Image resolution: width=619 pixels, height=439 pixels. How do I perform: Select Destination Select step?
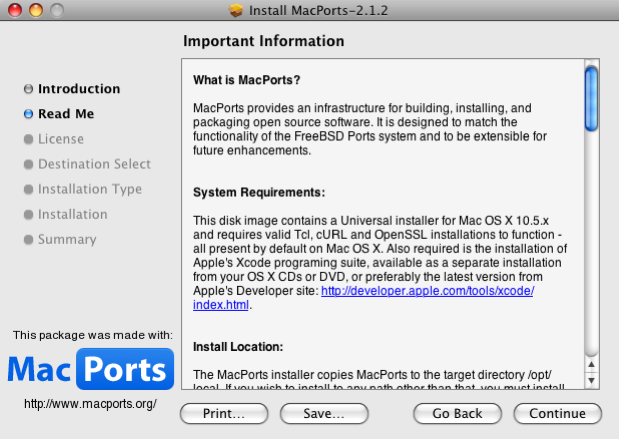(94, 164)
